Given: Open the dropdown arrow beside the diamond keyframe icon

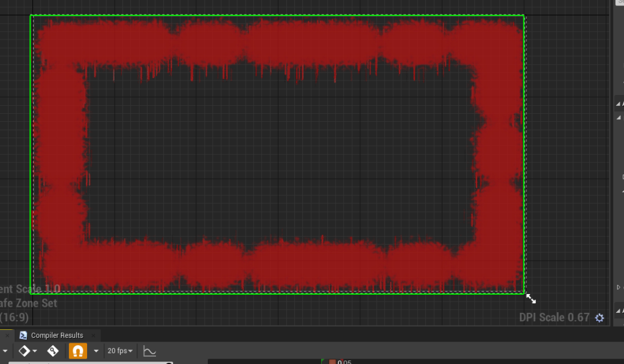Looking at the screenshot, I should point(35,351).
